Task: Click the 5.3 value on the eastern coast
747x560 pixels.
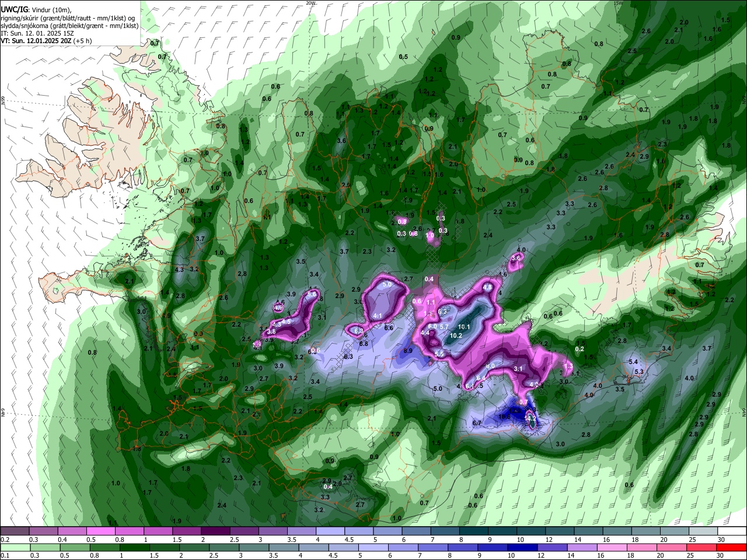Action: click(x=638, y=372)
